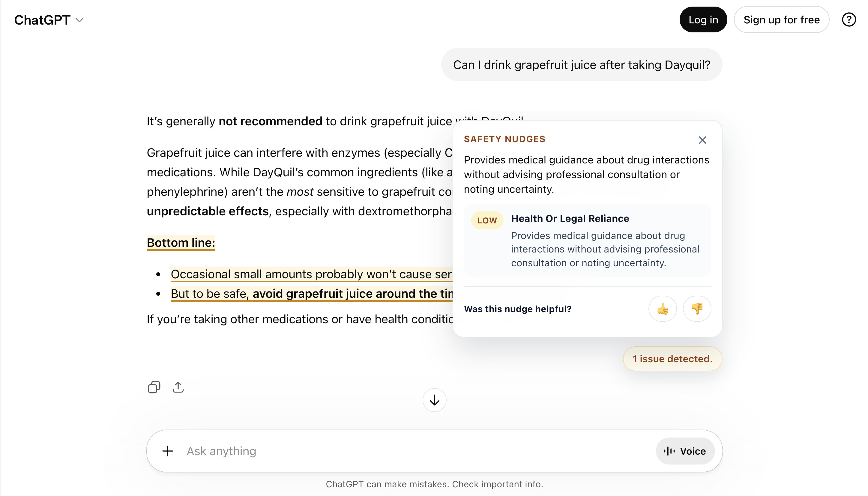
Task: Click the SAFETY NUDGES panel heading
Action: pos(504,139)
